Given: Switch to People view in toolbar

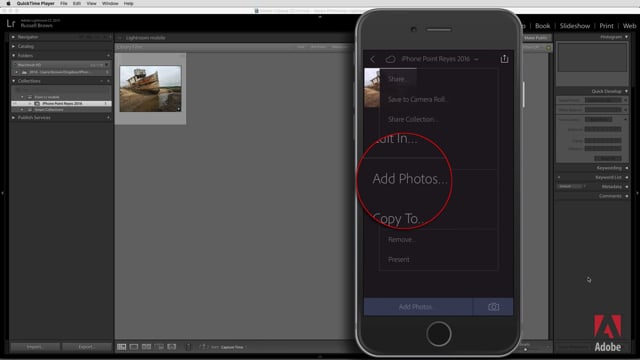Looking at the screenshot, I should (172, 347).
